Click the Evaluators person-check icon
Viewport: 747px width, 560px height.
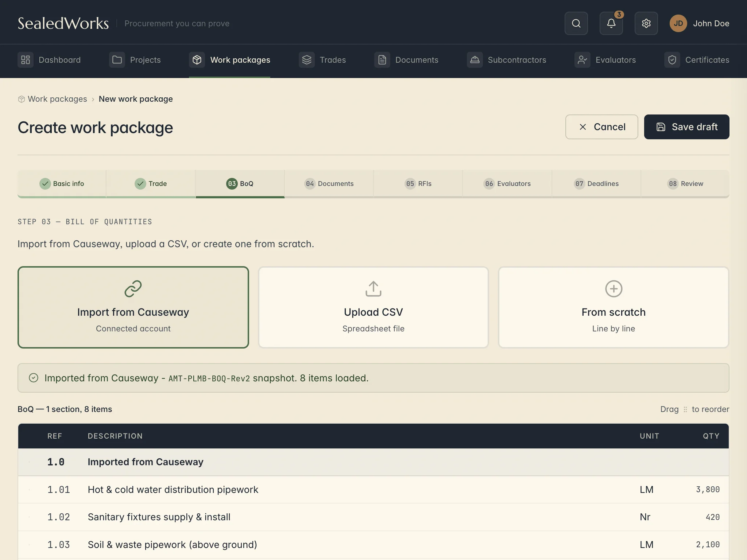[x=582, y=60]
